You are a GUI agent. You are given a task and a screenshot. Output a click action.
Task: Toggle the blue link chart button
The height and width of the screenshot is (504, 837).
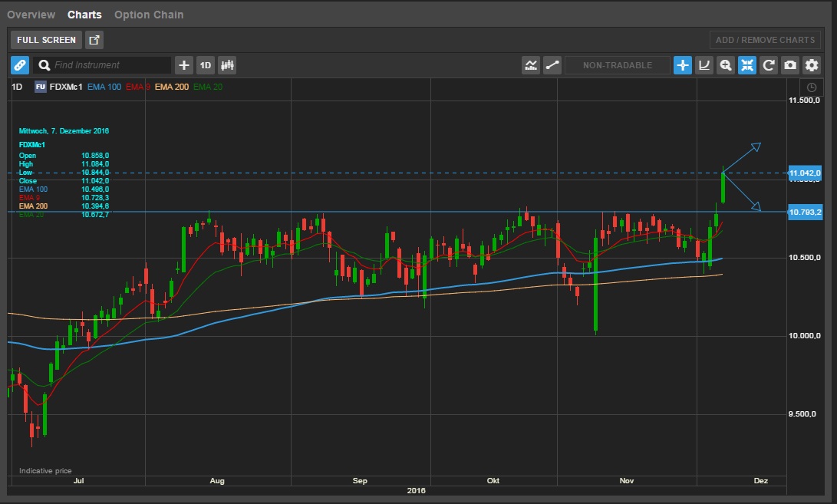pyautogui.click(x=20, y=65)
